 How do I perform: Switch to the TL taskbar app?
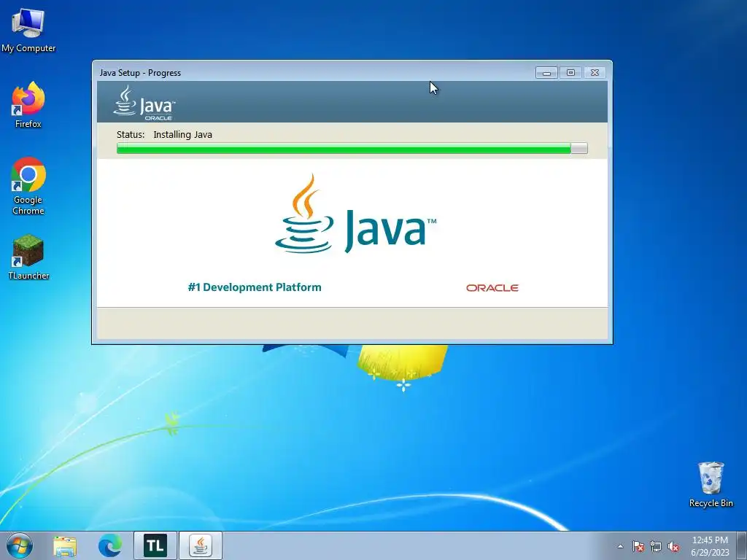(155, 545)
